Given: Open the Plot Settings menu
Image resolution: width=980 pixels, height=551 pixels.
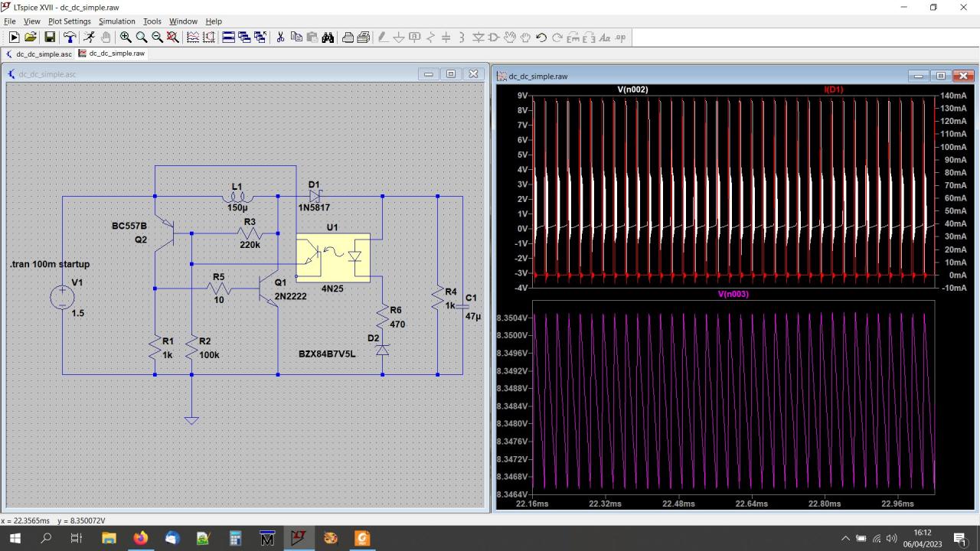Looking at the screenshot, I should (69, 21).
